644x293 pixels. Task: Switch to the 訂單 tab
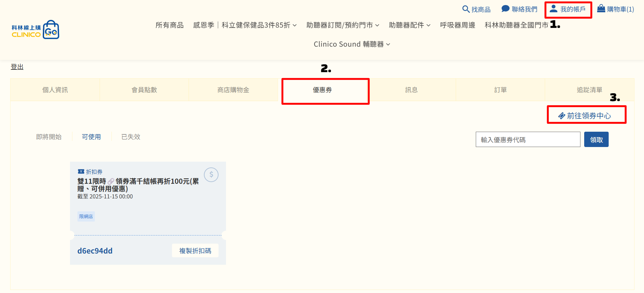501,90
